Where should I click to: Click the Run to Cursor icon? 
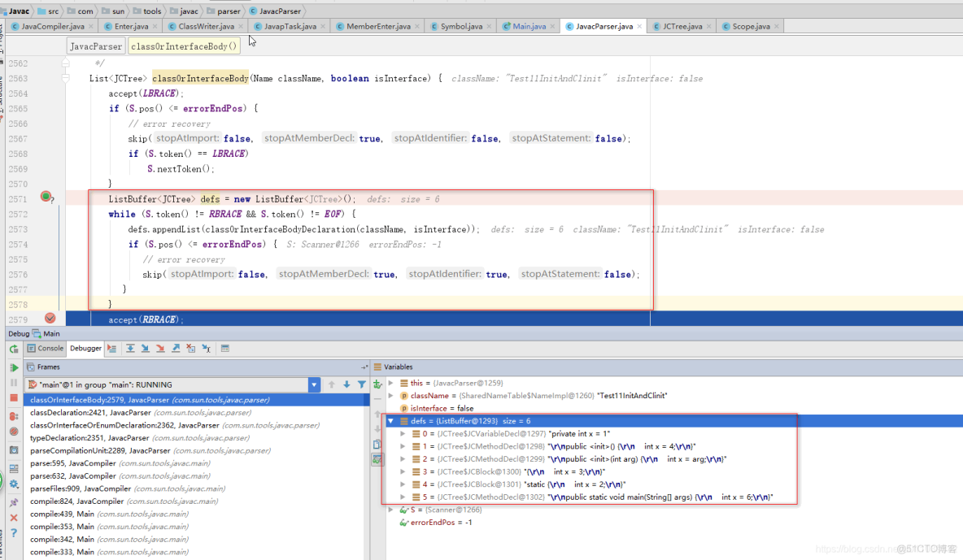205,348
